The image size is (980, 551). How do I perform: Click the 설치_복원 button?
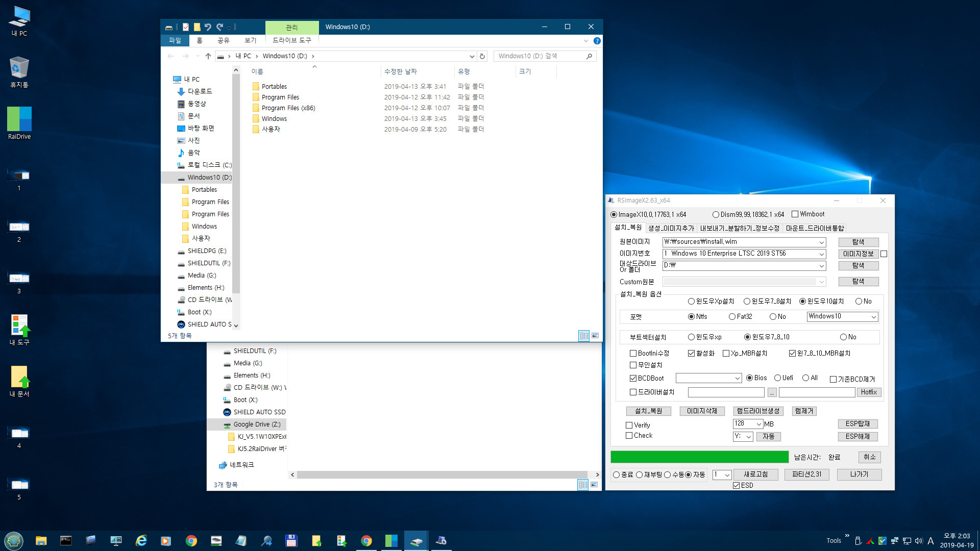tap(648, 411)
